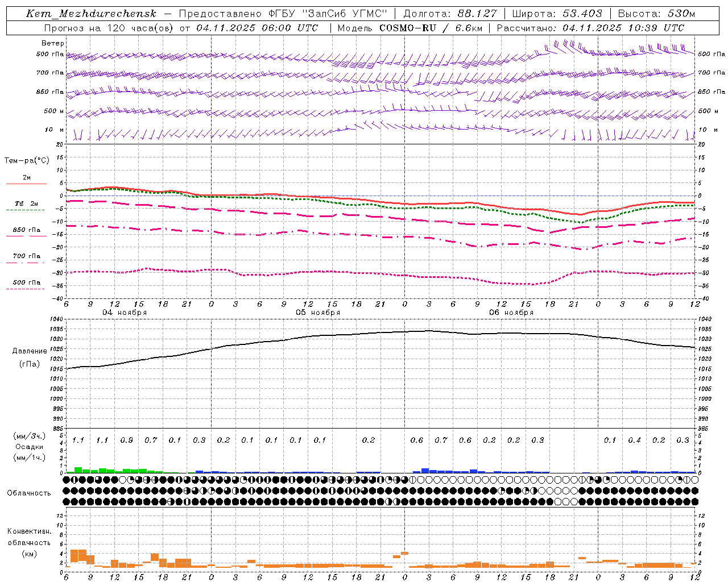The height and width of the screenshot is (582, 728).
Task: Select the 04 ноября date label
Action: click(125, 313)
